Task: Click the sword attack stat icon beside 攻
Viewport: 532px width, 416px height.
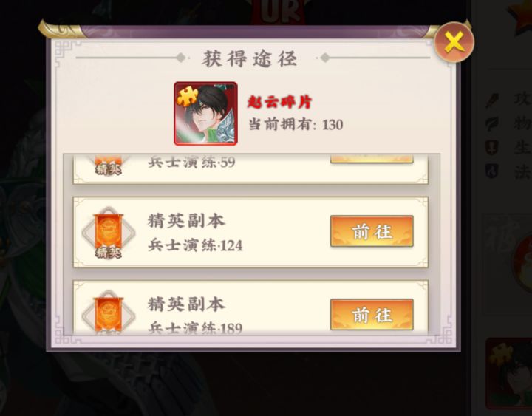Action: (x=492, y=100)
